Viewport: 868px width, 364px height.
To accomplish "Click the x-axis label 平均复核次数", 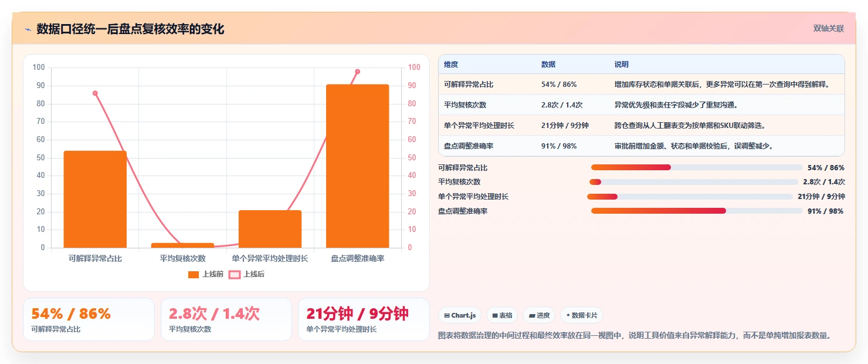I will coord(182,258).
